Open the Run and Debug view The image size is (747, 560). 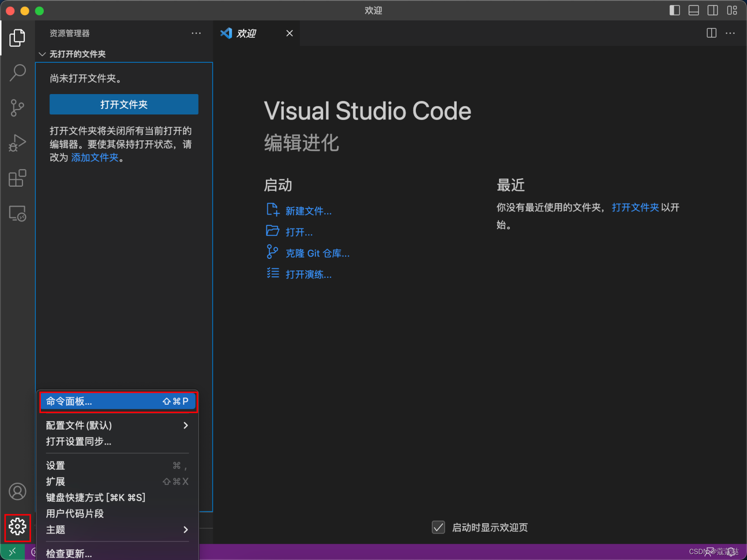coord(17,143)
